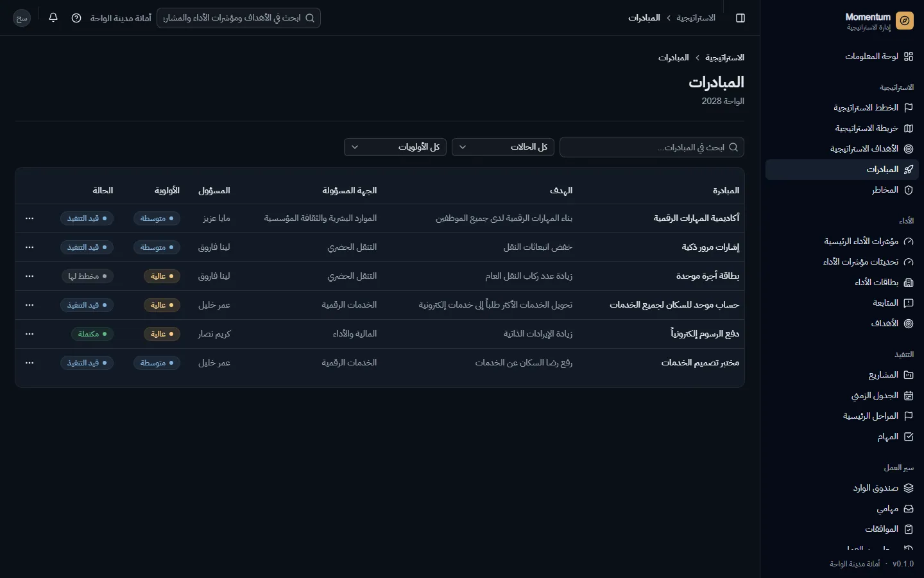This screenshot has height=578, width=924.
Task: Click the مؤشرات الأداء الرئيسية gauge icon
Action: (x=909, y=241)
